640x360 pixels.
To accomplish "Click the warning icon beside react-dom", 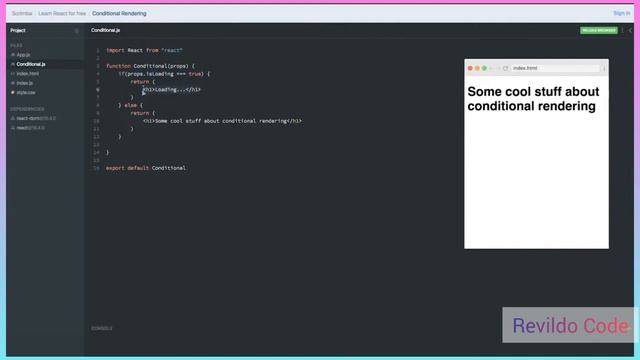I will pos(13,118).
